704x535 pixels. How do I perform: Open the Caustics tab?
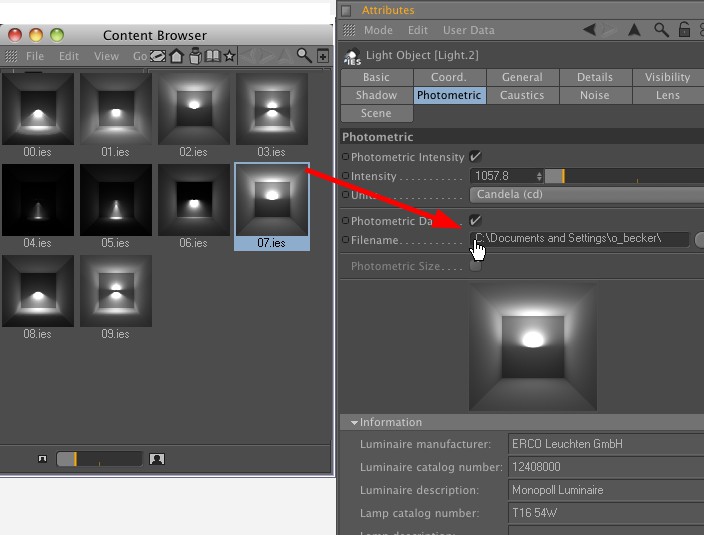pyautogui.click(x=522, y=95)
